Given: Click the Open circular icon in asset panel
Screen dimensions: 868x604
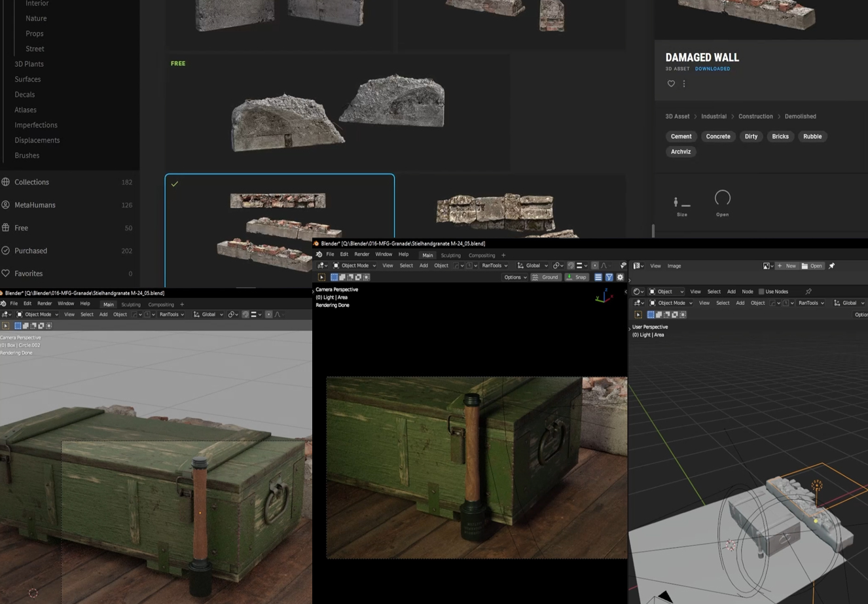Looking at the screenshot, I should click(723, 198).
